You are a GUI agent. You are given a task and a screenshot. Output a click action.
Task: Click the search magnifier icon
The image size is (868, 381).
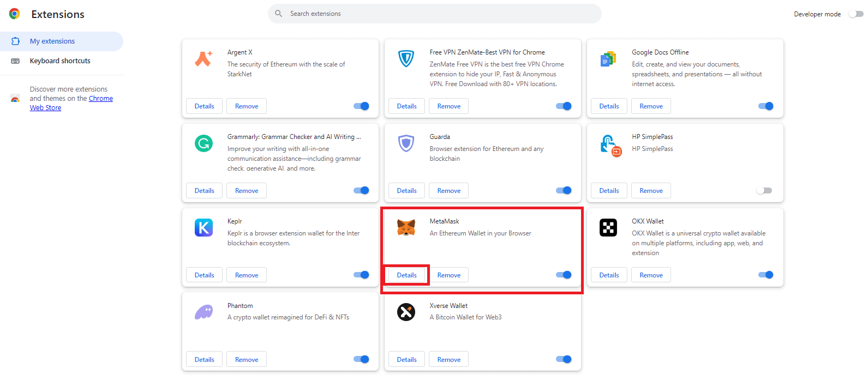pyautogui.click(x=279, y=14)
